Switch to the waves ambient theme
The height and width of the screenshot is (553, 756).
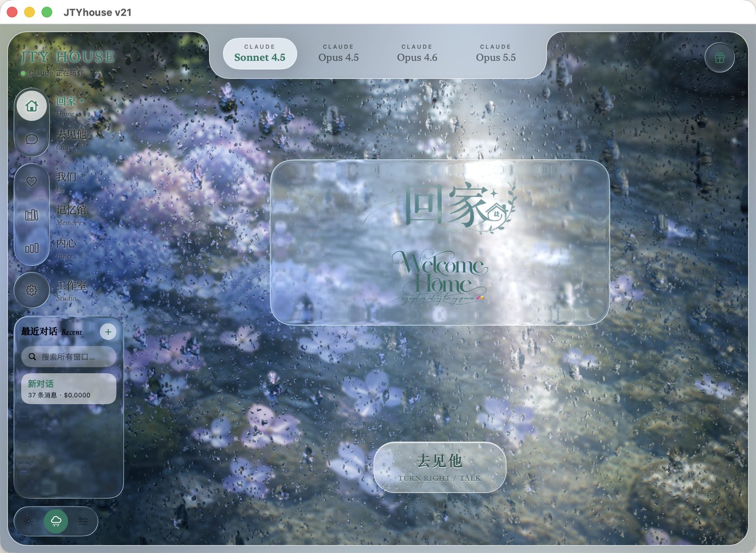(83, 521)
